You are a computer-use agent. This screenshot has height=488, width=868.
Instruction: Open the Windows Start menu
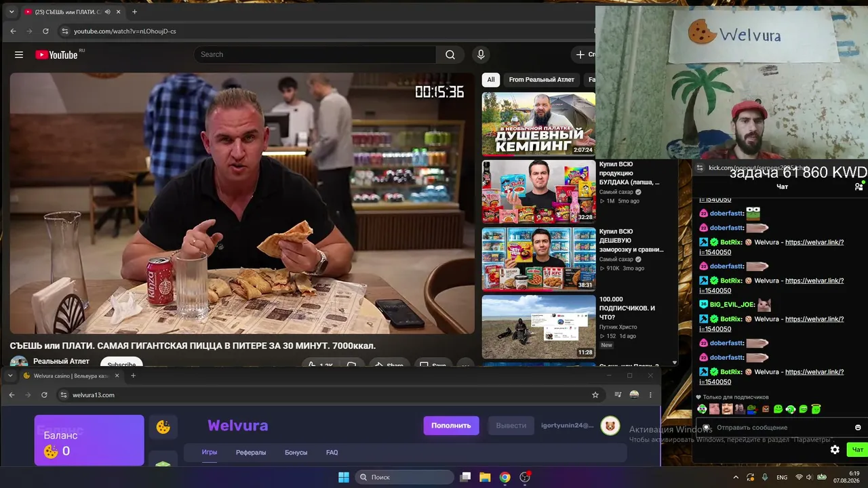click(x=344, y=477)
